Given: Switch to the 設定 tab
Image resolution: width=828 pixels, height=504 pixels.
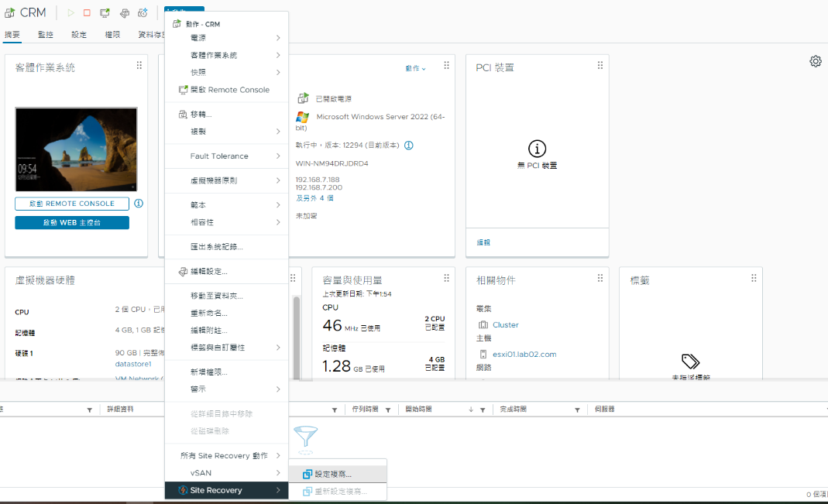Looking at the screenshot, I should pos(79,35).
